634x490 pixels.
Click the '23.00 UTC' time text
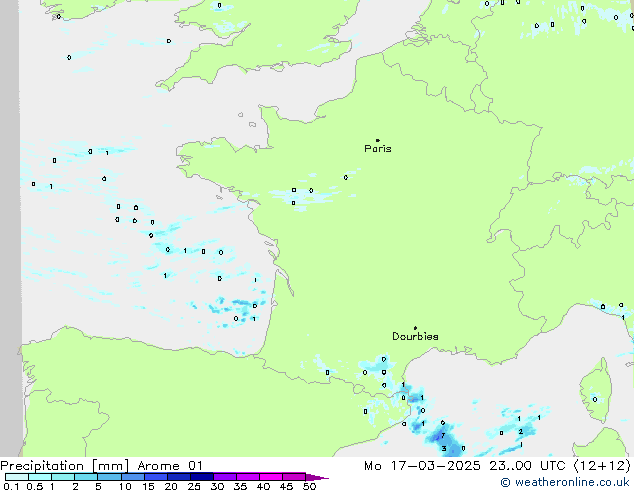tap(527, 466)
